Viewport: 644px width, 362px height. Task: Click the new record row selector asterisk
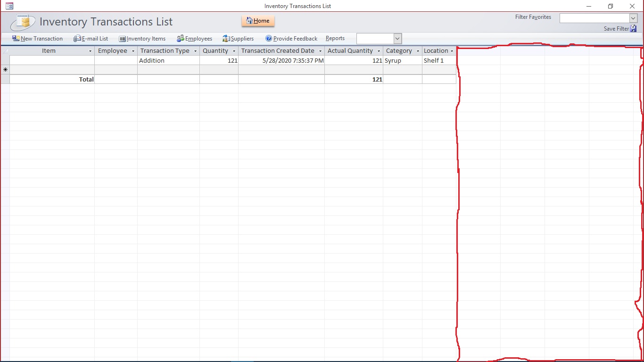(x=5, y=70)
